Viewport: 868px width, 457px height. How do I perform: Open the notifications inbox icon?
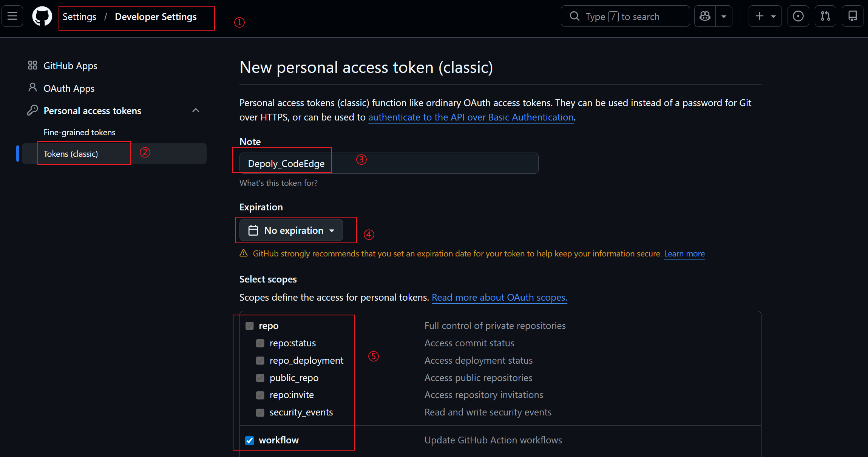[853, 16]
